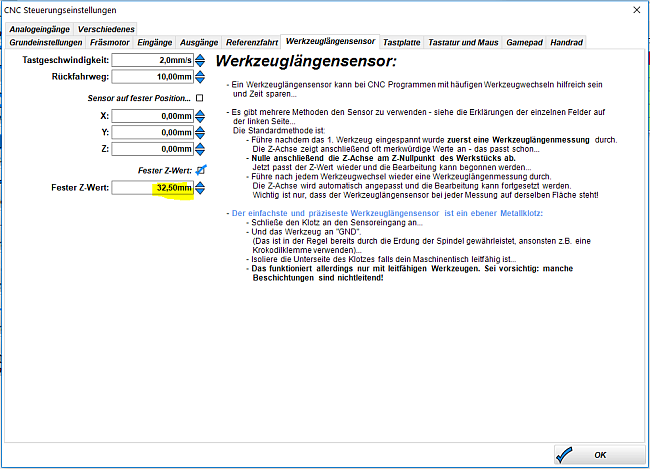Go to the Referenzfahrt tab
Viewport: 650px width, 469px height.
tap(252, 42)
